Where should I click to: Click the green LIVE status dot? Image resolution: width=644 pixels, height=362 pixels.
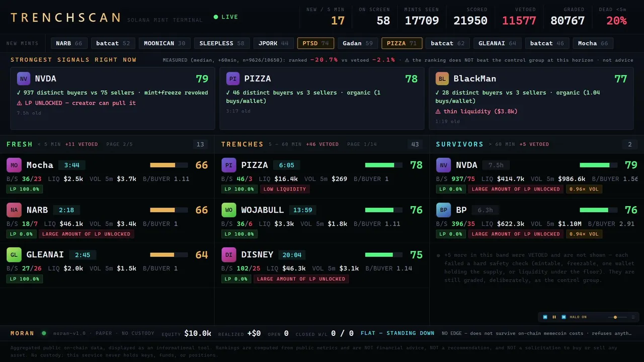point(216,17)
